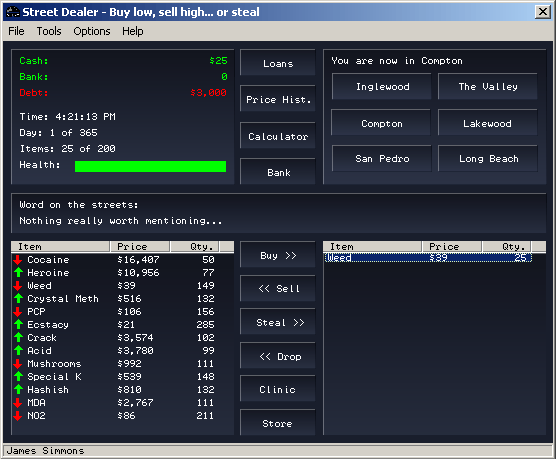Open the File menu

[x=16, y=31]
